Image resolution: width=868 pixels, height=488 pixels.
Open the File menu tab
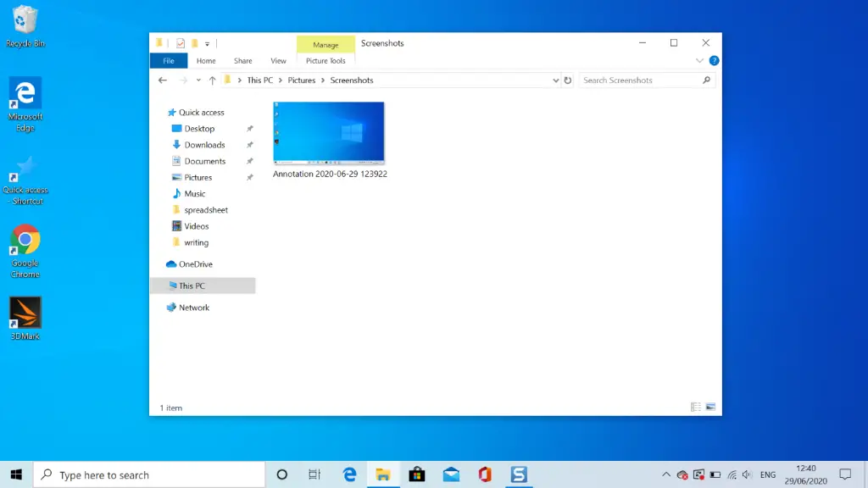pos(169,61)
